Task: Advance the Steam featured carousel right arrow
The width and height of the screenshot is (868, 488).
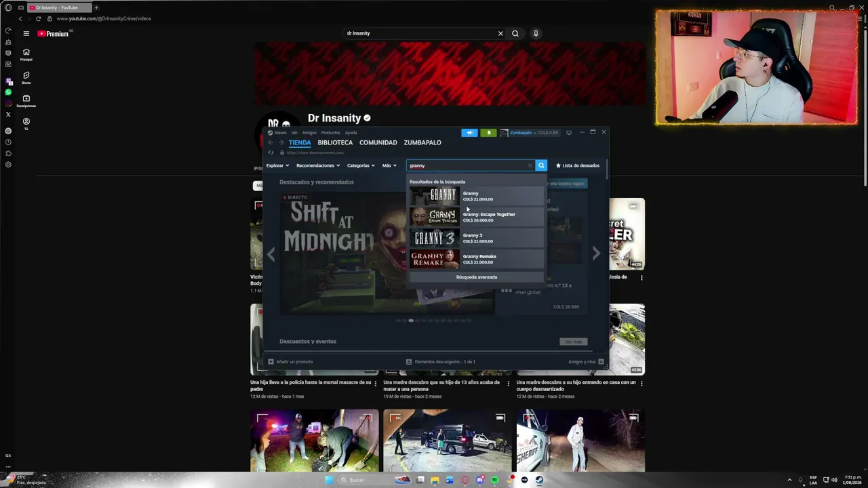Action: (596, 254)
